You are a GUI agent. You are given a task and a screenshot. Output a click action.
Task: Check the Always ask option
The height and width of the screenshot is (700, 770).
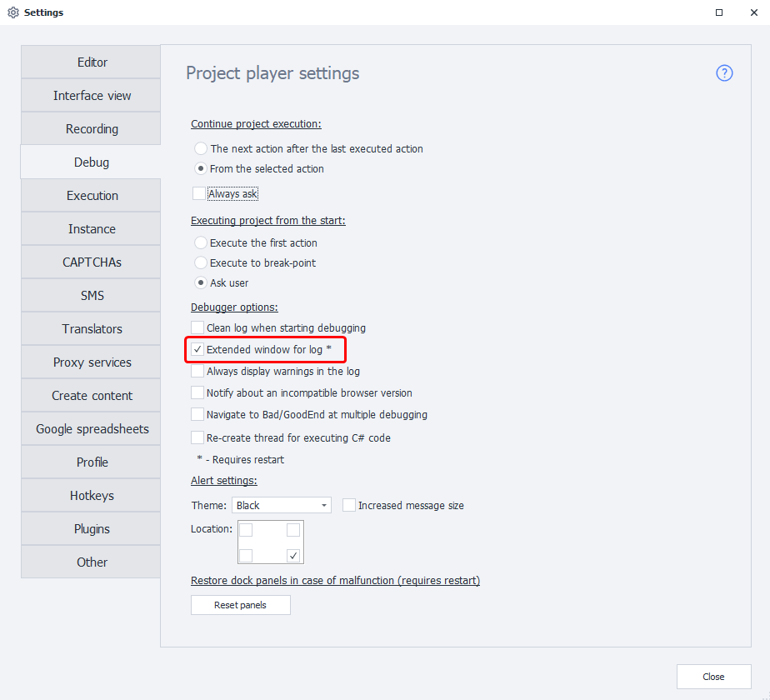pyautogui.click(x=198, y=194)
